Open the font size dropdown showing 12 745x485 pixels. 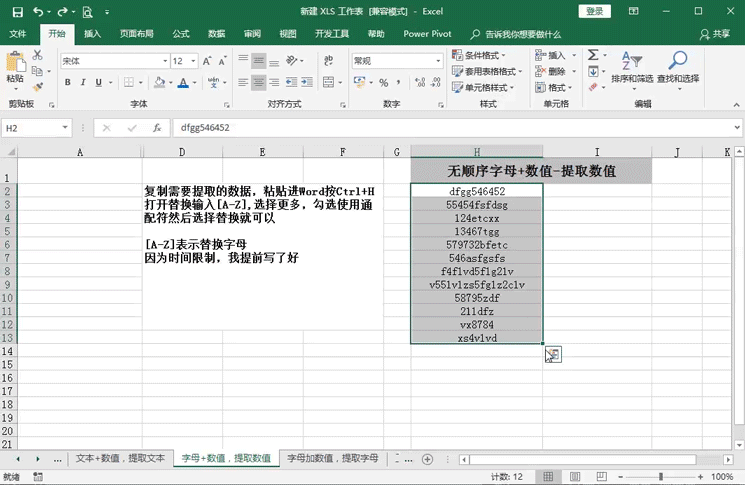click(193, 61)
